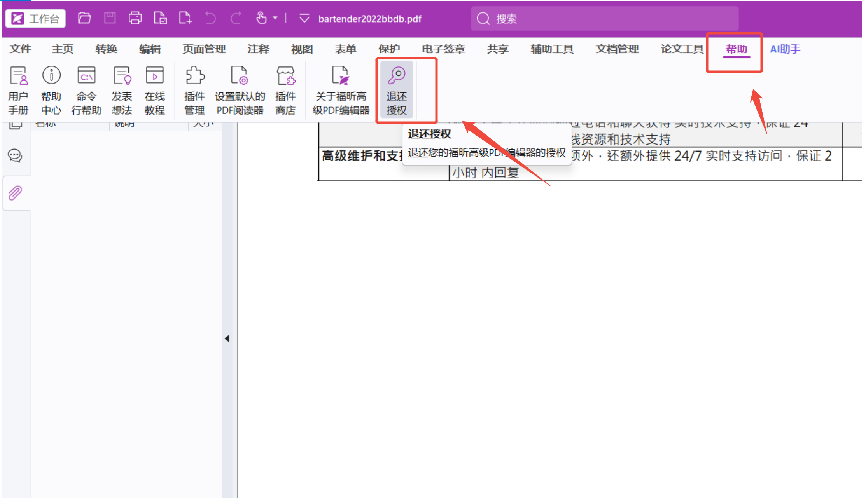The image size is (868, 499).
Task: Click the 搜索 search field
Action: click(605, 18)
